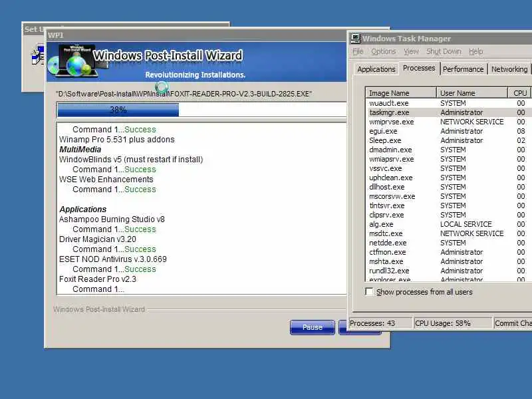The image size is (532, 399).
Task: Select the mshta.exe process
Action: point(448,261)
